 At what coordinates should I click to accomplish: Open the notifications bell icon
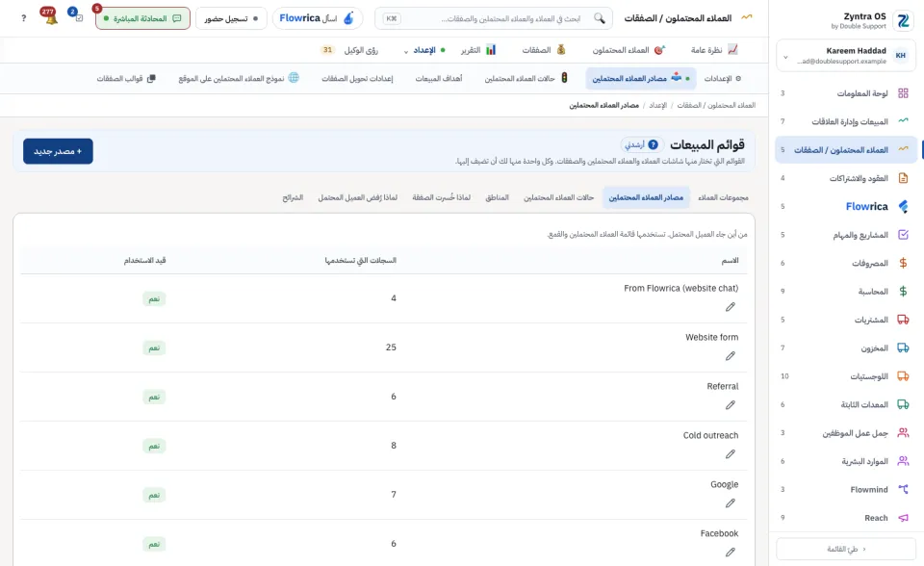pyautogui.click(x=51, y=18)
